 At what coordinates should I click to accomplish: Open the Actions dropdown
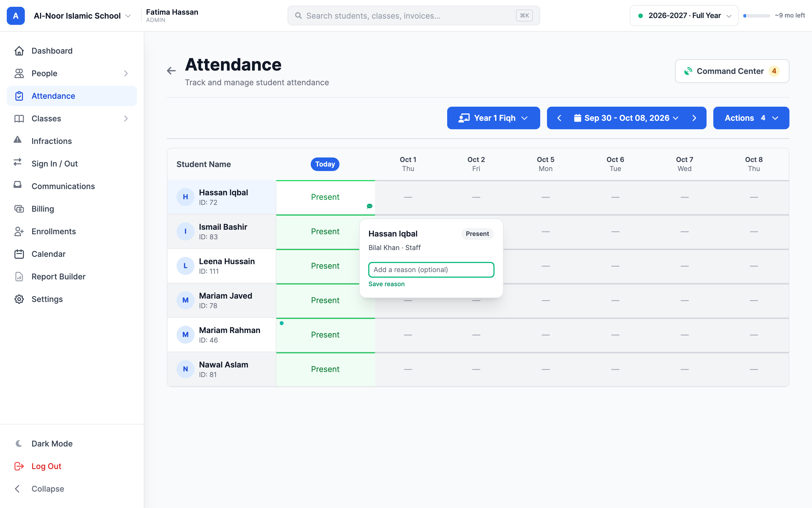pos(751,118)
